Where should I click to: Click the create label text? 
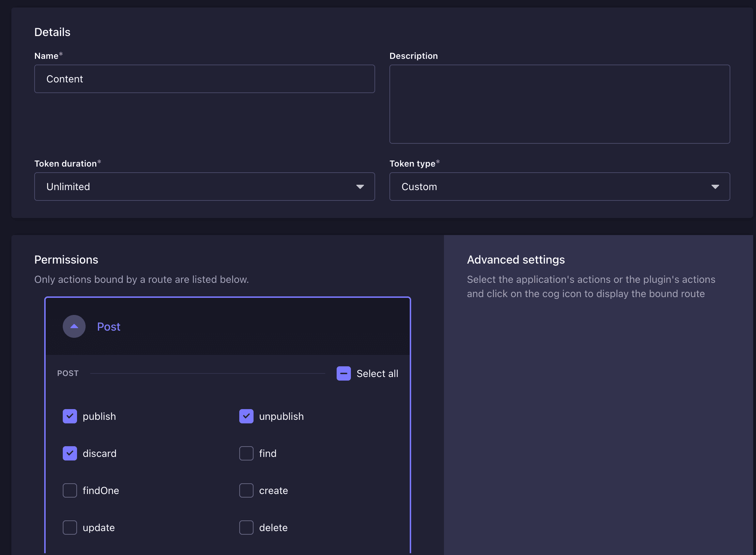(x=274, y=491)
